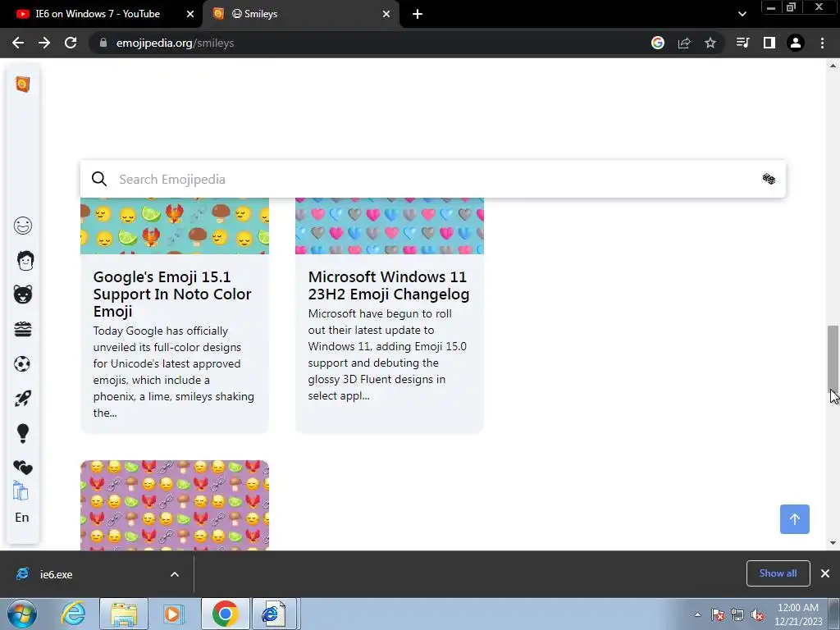
Task: Open the Symbols hearts category icon
Action: click(x=22, y=468)
